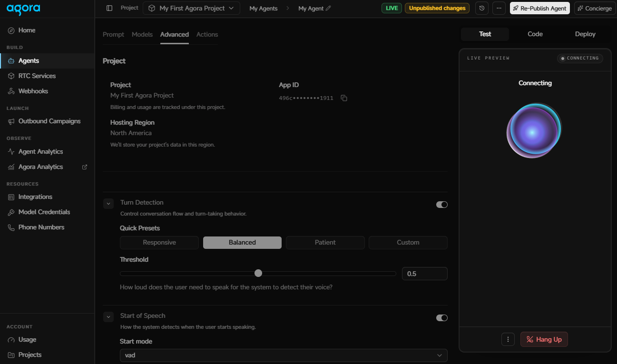The height and width of the screenshot is (364, 617).
Task: Click the external link icon beside Agora Analytics
Action: pos(85,167)
